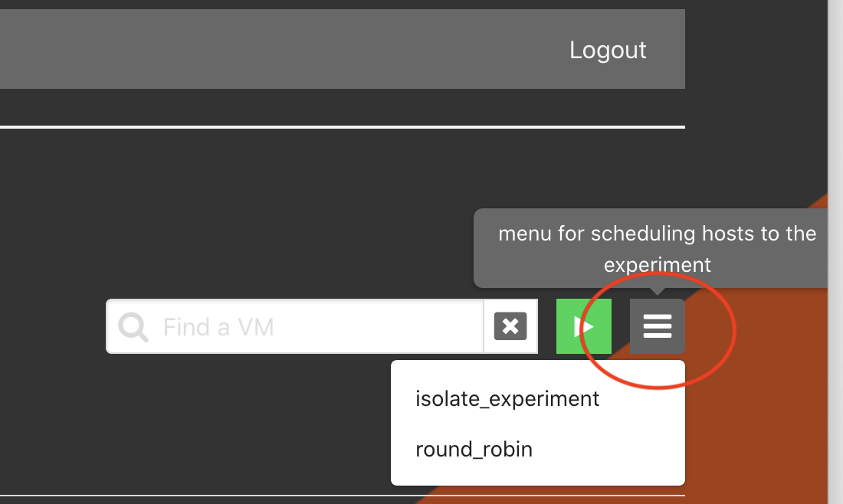The image size is (843, 504).
Task: Click inside the Find a VM search box
Action: [307, 326]
